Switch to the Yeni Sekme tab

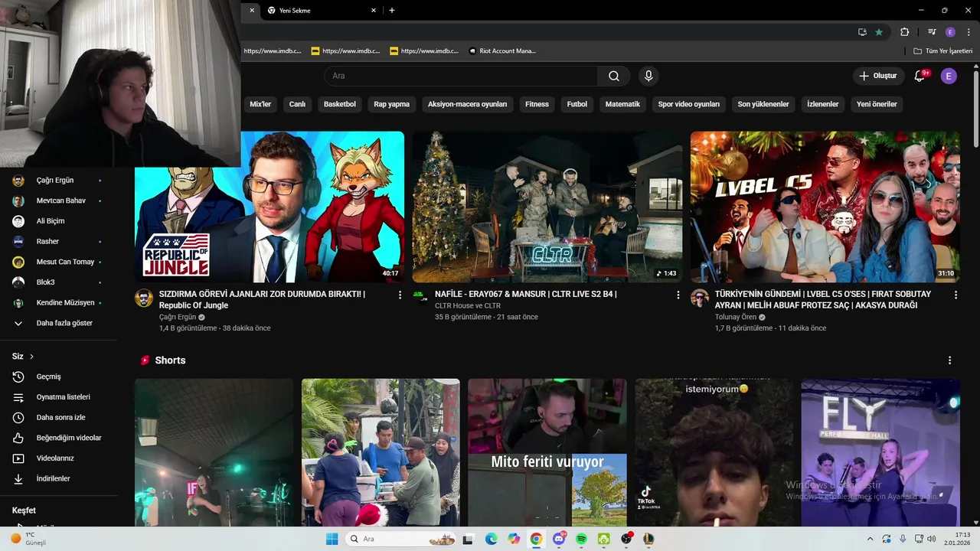321,11
